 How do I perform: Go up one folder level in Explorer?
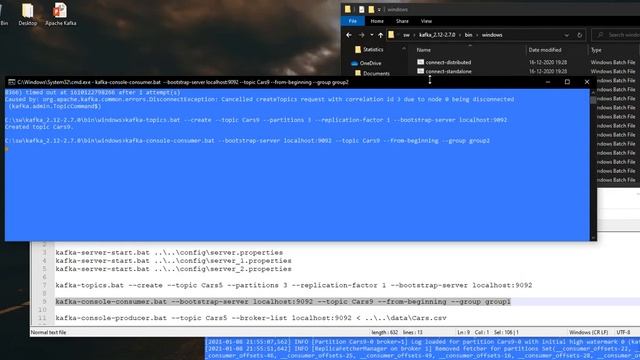[380, 35]
